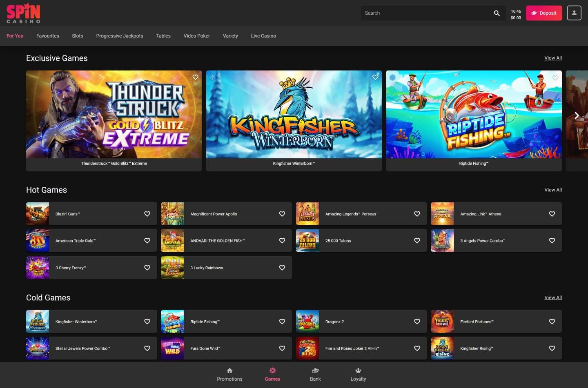588x388 pixels.
Task: View All exclusive games link
Action: [x=553, y=58]
